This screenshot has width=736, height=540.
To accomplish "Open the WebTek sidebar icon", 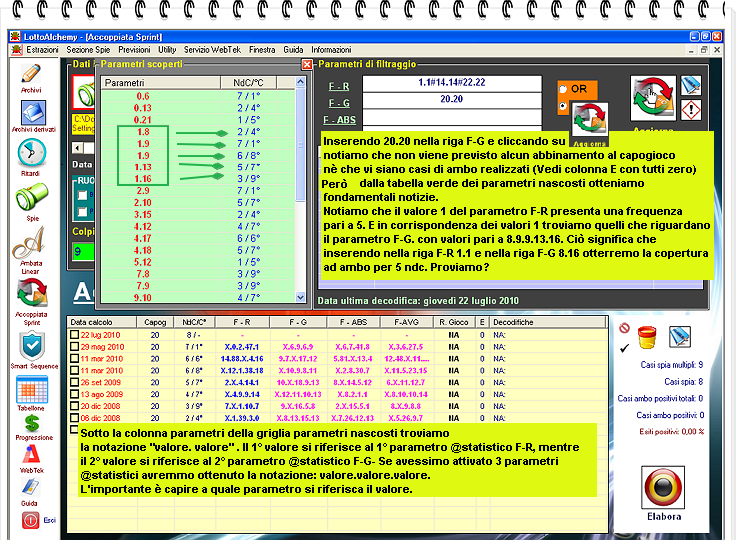I will click(x=31, y=454).
